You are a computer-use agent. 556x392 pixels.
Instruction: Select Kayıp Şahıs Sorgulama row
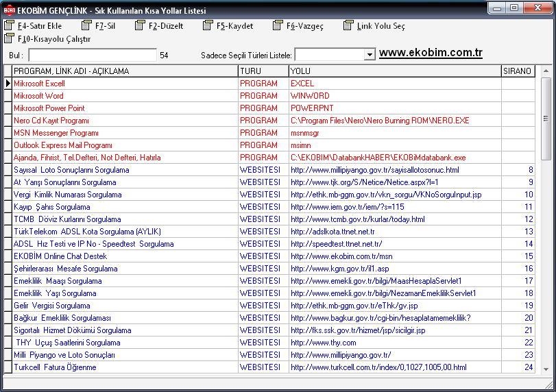[x=269, y=207]
